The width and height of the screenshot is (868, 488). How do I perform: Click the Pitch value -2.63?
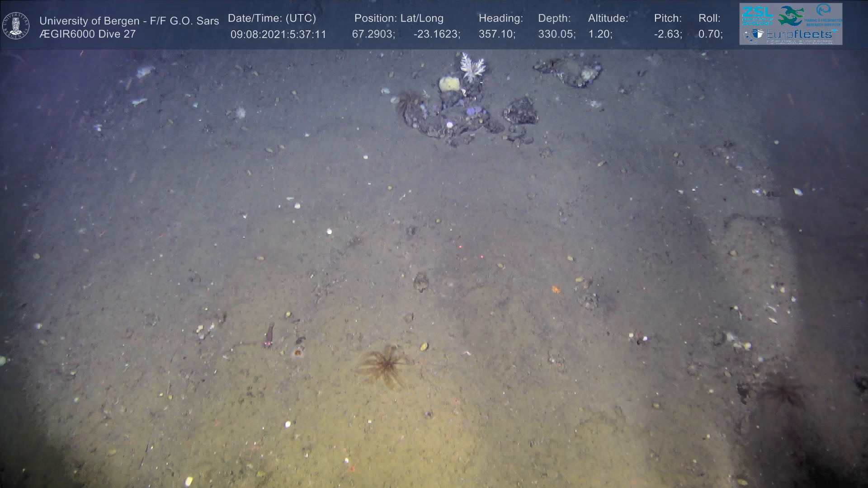pos(668,34)
